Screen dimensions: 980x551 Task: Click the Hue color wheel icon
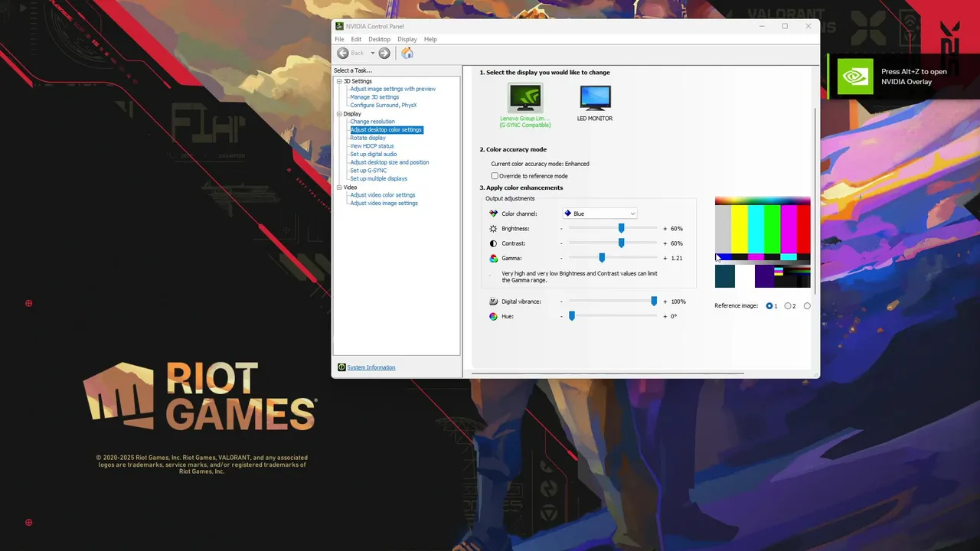click(493, 316)
